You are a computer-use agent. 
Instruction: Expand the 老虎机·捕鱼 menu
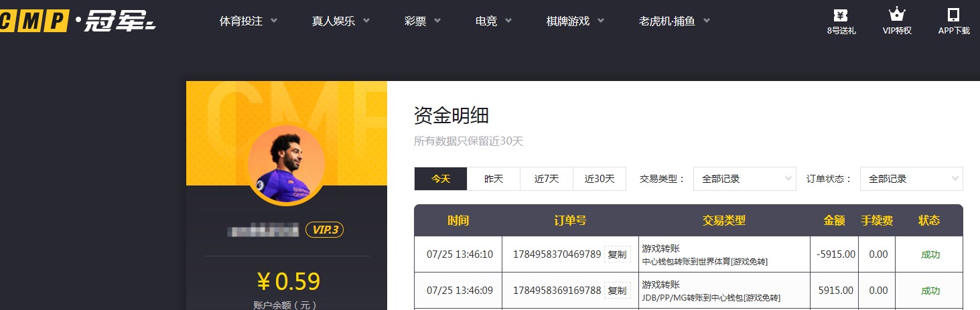pos(675,21)
